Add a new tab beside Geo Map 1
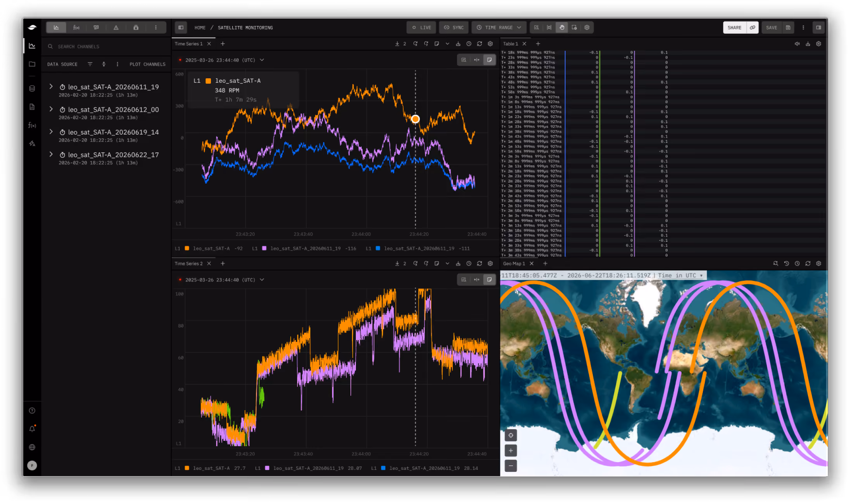 (x=545, y=264)
